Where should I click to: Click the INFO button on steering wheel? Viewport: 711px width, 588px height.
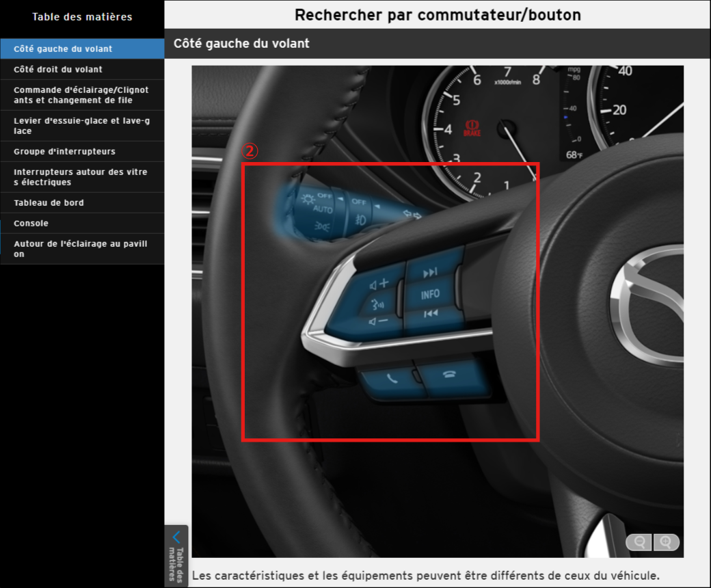tap(430, 295)
